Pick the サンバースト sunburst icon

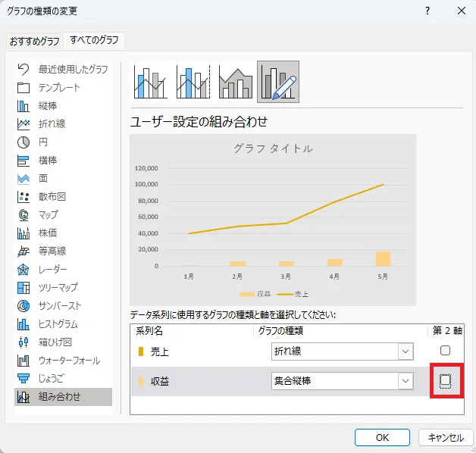(23, 306)
